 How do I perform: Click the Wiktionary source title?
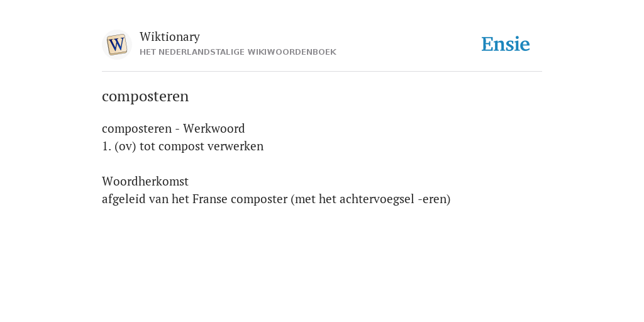click(x=170, y=36)
